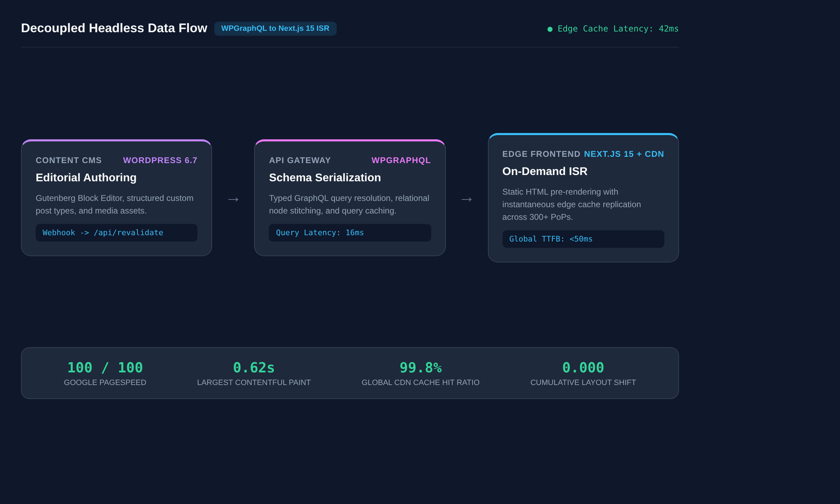The width and height of the screenshot is (840, 504).
Task: Click the Static HTML pre-rendering description
Action: tap(571, 204)
